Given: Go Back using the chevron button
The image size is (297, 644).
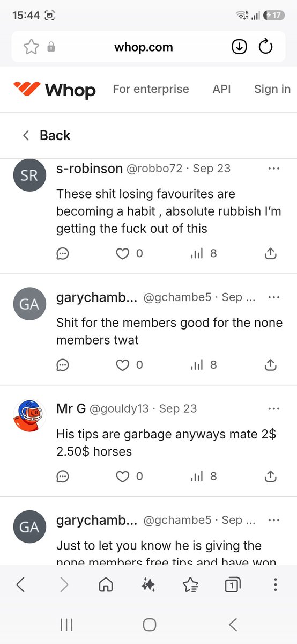Looking at the screenshot, I should 46,135.
